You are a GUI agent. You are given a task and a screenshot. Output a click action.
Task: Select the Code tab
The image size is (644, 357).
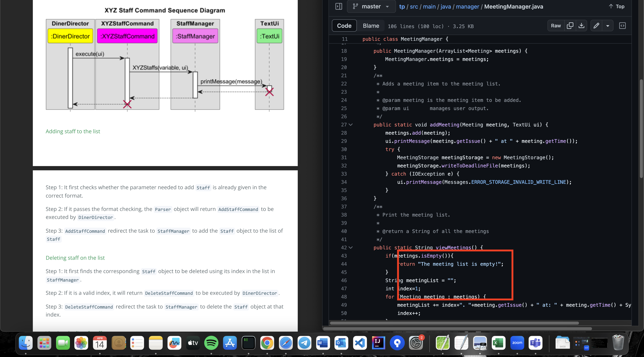pos(344,26)
